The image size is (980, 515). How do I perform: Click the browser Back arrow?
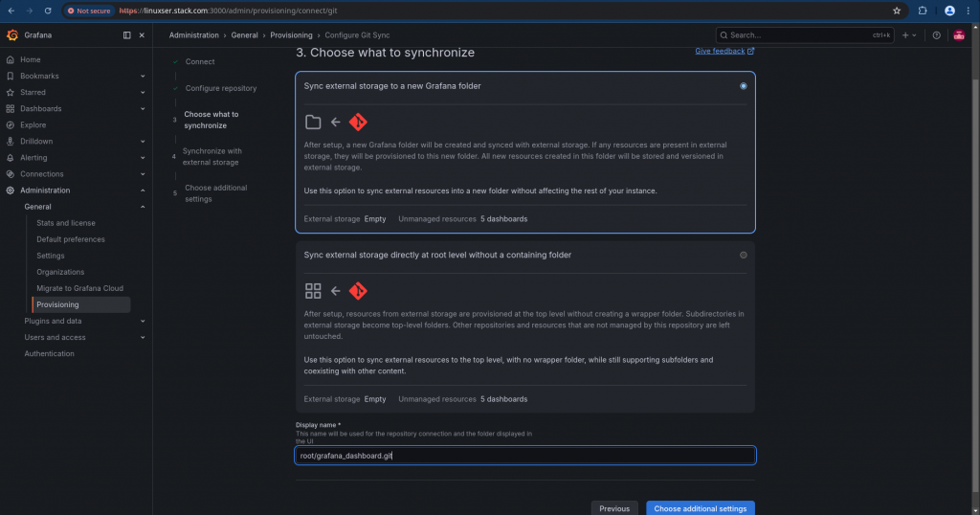tap(11, 11)
